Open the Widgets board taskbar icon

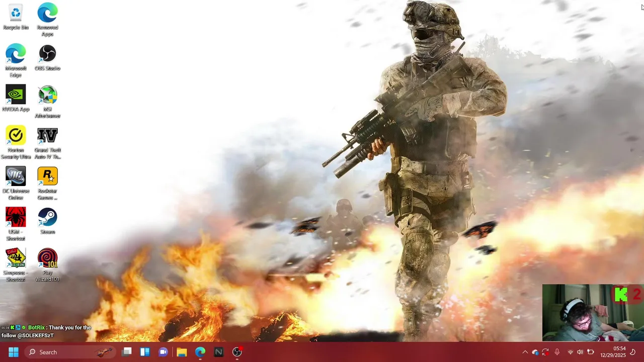[x=145, y=352]
